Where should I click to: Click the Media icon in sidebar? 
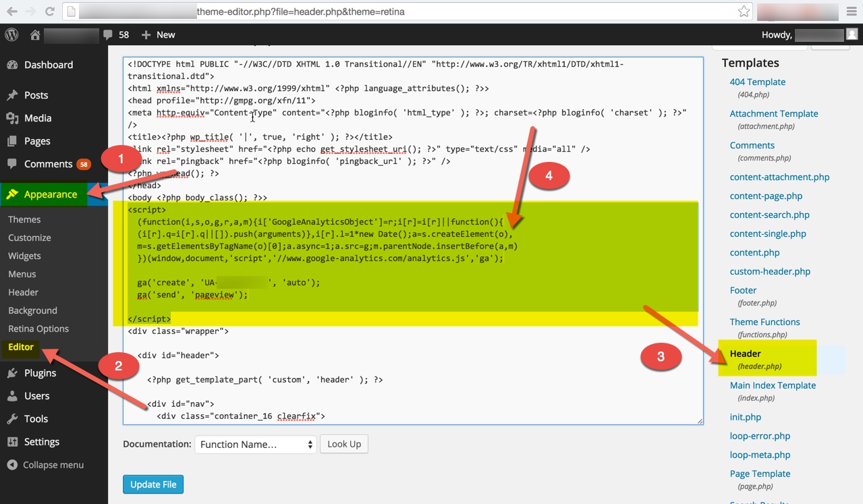point(12,118)
